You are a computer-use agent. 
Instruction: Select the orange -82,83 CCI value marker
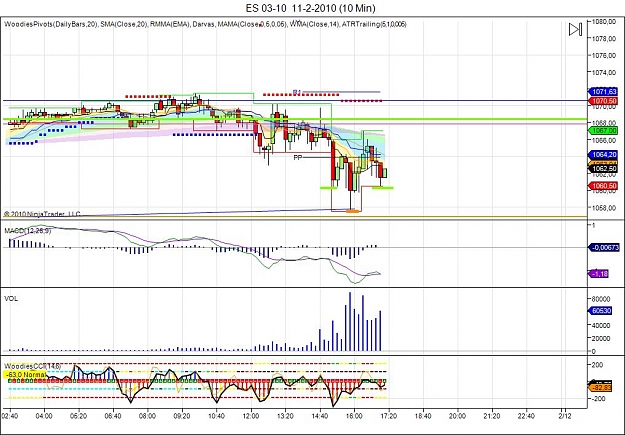[x=602, y=388]
